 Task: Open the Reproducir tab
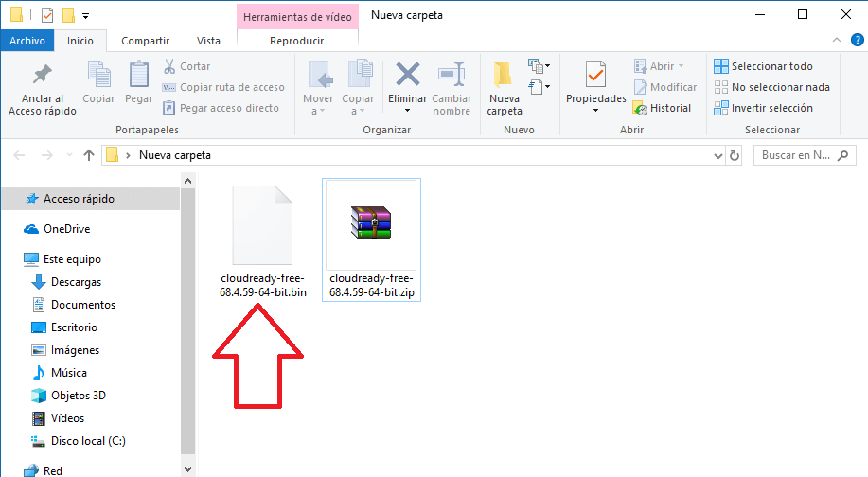297,41
